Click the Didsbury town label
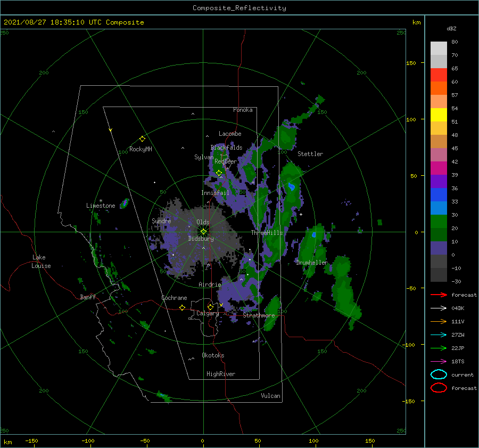The height and width of the screenshot is (448, 479). [x=201, y=239]
